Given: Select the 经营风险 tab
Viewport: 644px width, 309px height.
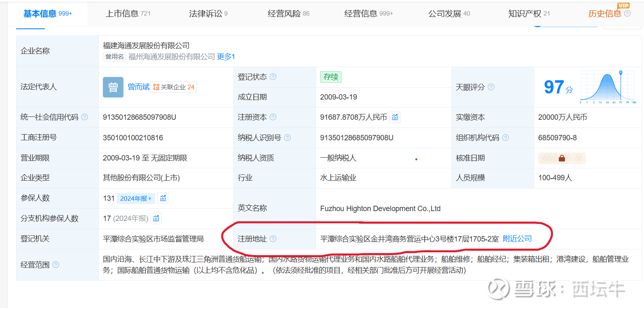Looking at the screenshot, I should click(288, 14).
